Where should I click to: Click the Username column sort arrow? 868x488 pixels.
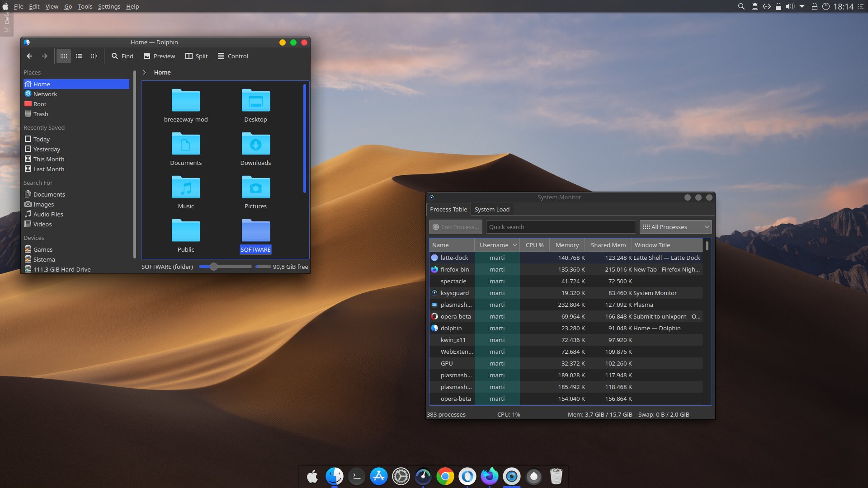tap(514, 244)
